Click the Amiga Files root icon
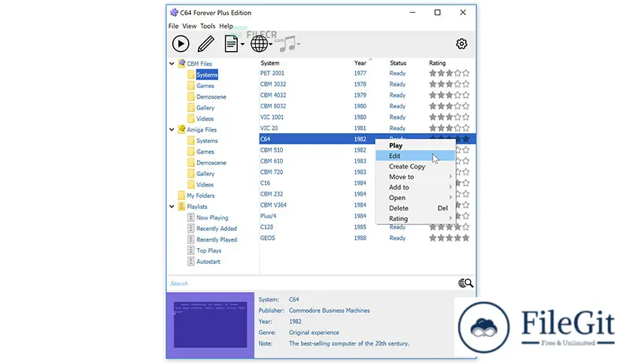The width and height of the screenshot is (629, 364). coord(182,129)
